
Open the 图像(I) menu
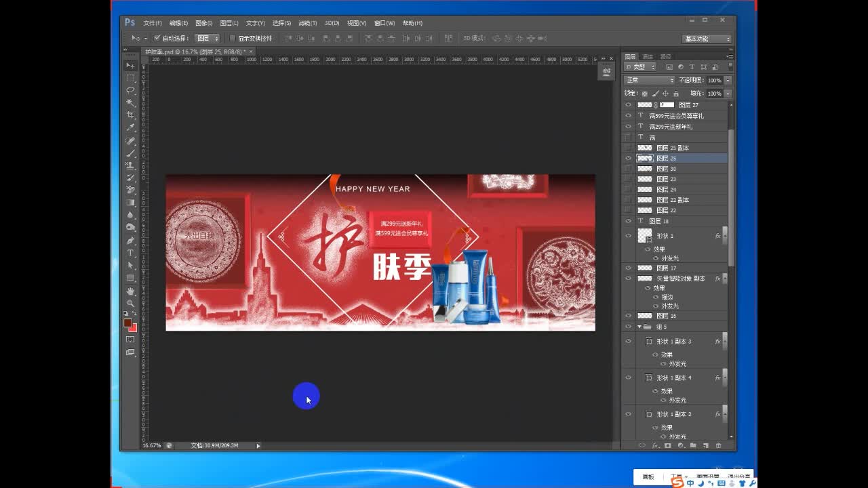point(203,23)
